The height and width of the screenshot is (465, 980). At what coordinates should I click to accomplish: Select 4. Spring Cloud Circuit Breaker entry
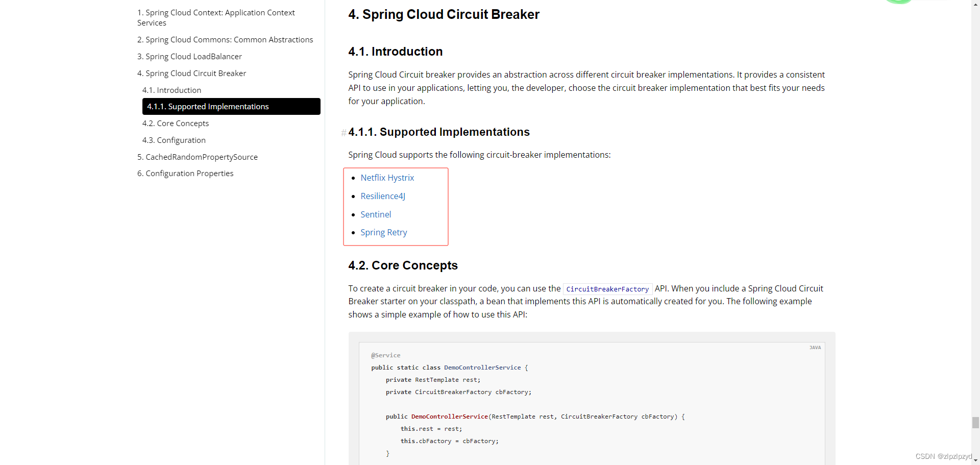[191, 73]
